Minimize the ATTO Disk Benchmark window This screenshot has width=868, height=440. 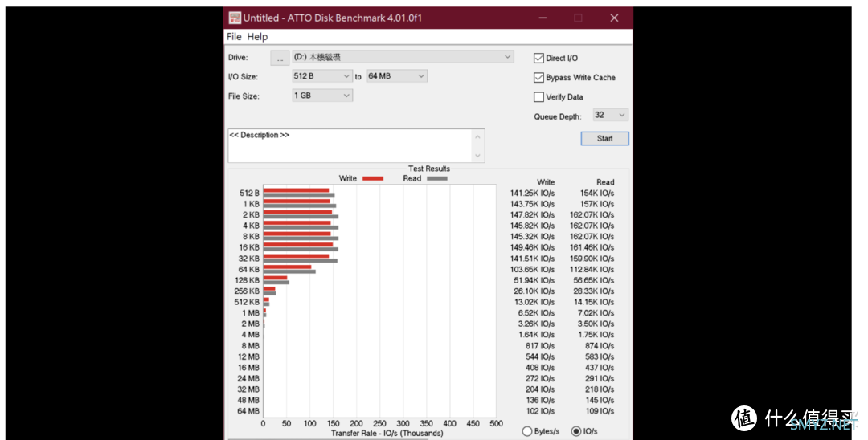(x=542, y=18)
